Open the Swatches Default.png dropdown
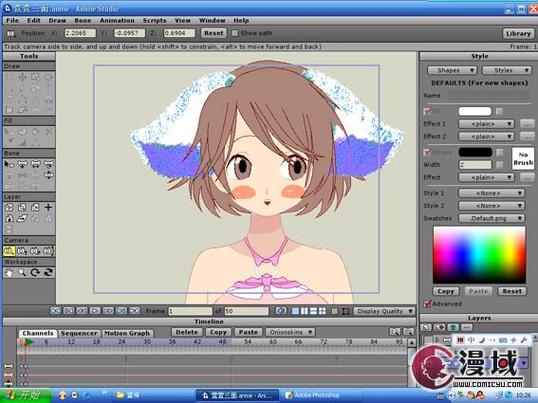This screenshot has width=538, height=403. pyautogui.click(x=492, y=218)
